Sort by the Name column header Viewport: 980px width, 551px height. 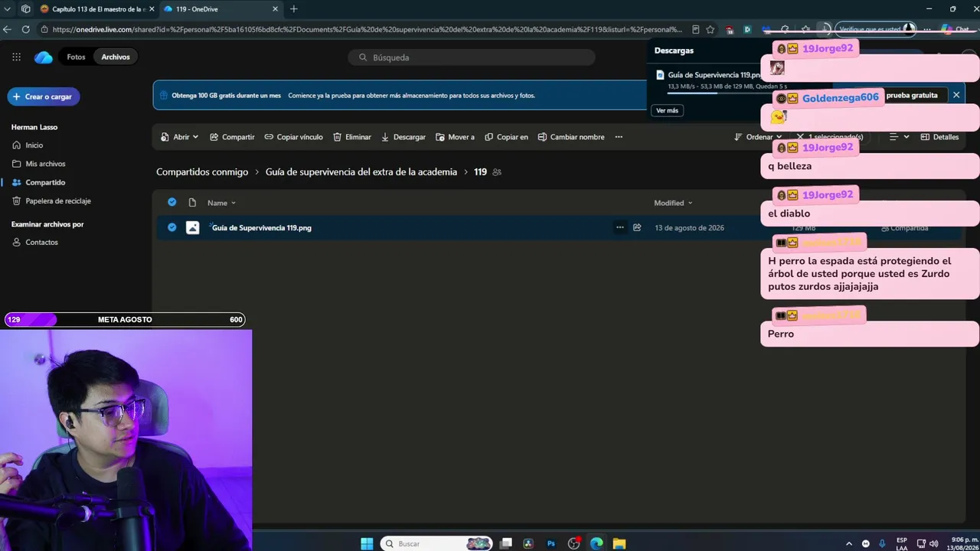point(221,203)
